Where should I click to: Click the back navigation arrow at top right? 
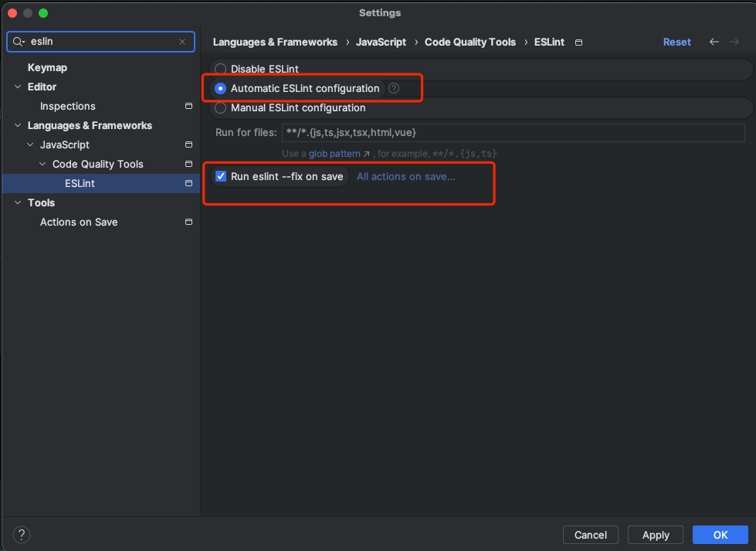coord(714,42)
